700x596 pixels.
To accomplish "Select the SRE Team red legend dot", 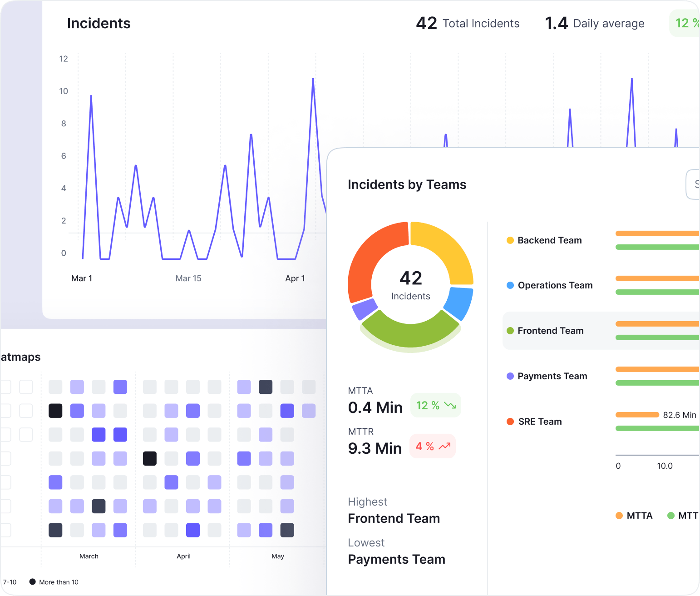I will tap(510, 422).
